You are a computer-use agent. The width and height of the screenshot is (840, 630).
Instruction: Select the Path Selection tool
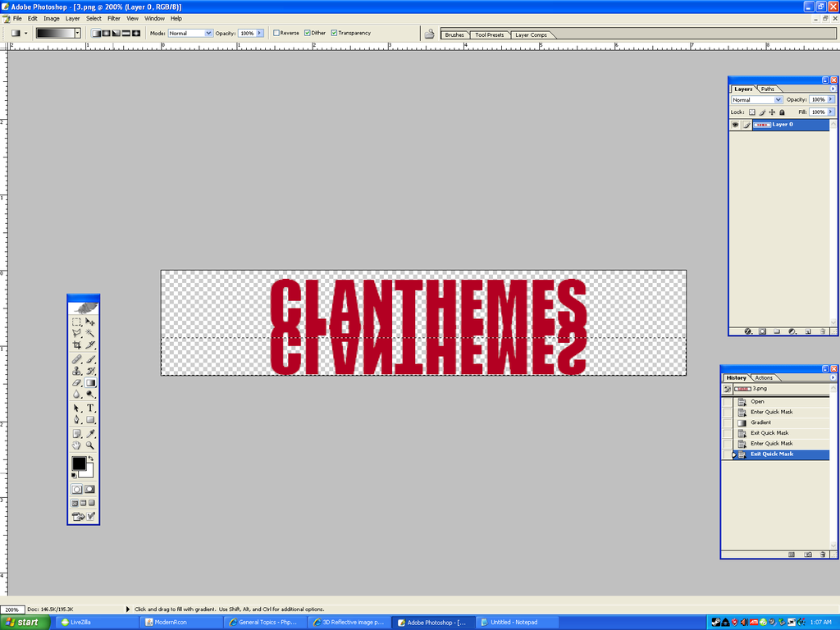click(x=76, y=409)
